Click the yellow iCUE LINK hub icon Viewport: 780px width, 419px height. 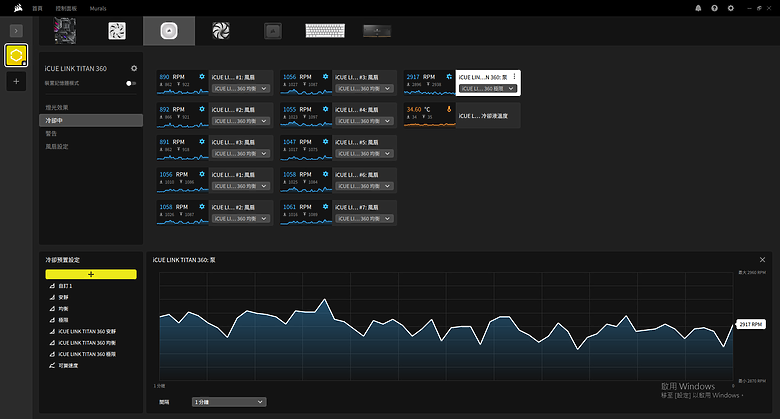coord(16,56)
